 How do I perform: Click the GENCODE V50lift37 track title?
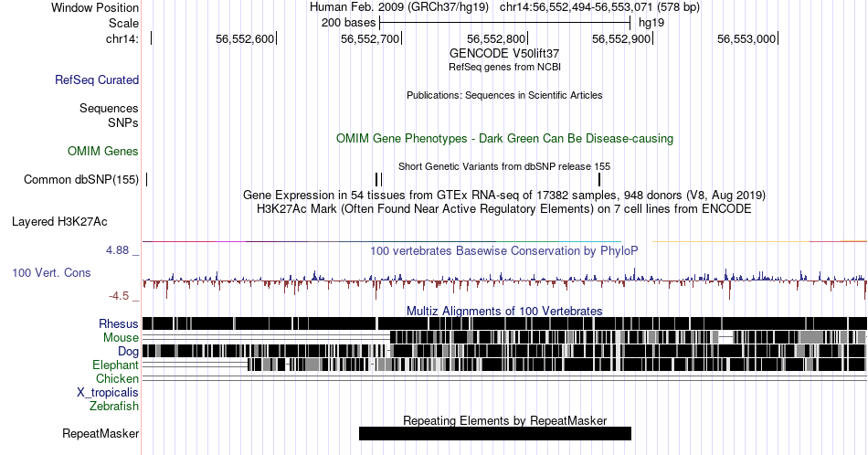point(504,53)
